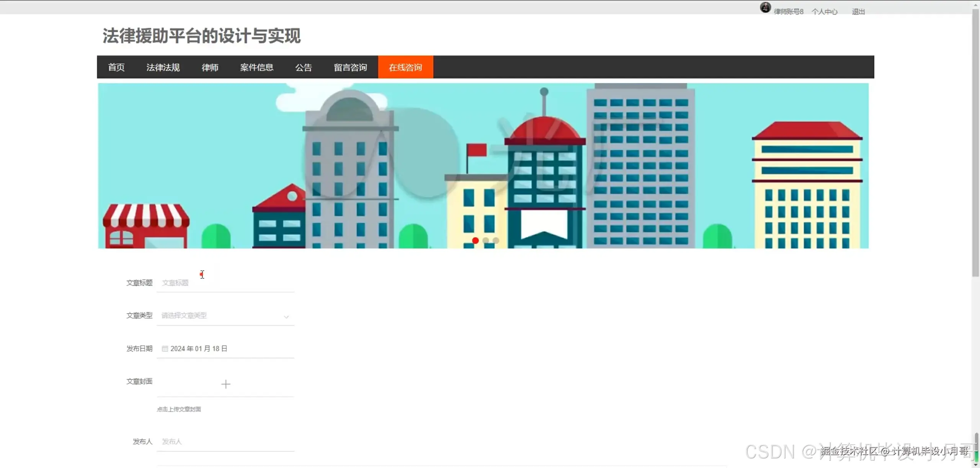Select the red carousel indicator dot

pyautogui.click(x=475, y=241)
